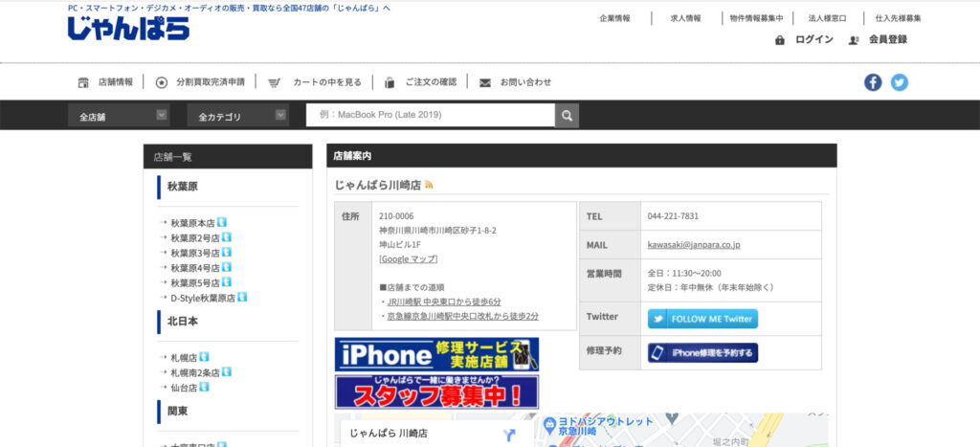The width and height of the screenshot is (980, 447).
Task: Click iPhone 修理サービス banner
Action: coord(436,354)
